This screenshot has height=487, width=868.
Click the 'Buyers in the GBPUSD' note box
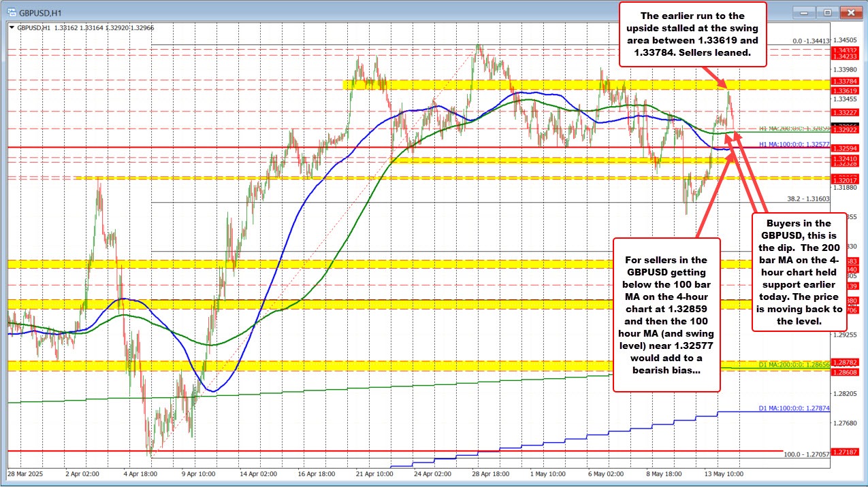800,272
